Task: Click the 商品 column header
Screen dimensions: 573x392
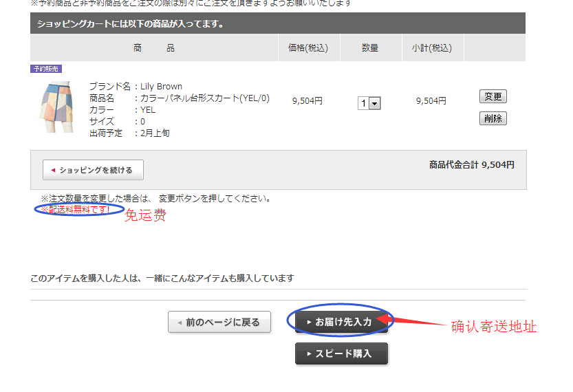Action: (x=154, y=48)
